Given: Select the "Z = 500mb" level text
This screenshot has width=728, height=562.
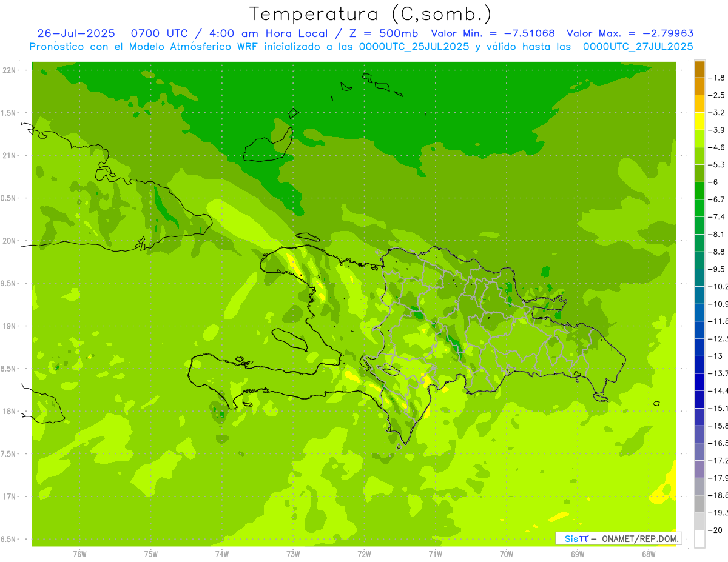Looking at the screenshot, I should coord(381,33).
